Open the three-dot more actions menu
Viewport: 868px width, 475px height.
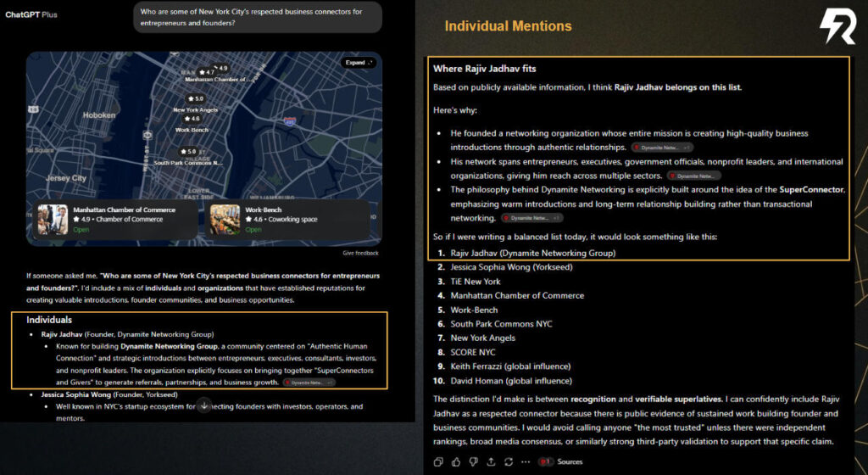pyautogui.click(x=526, y=461)
